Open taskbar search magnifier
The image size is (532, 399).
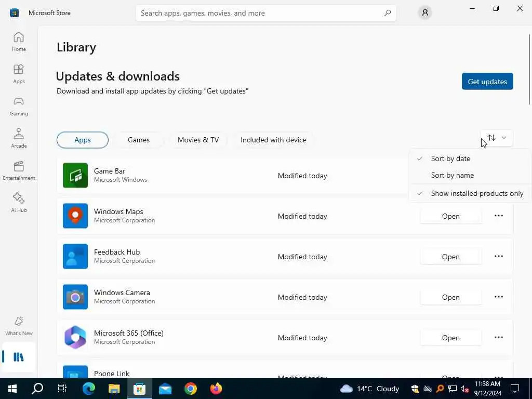37,389
